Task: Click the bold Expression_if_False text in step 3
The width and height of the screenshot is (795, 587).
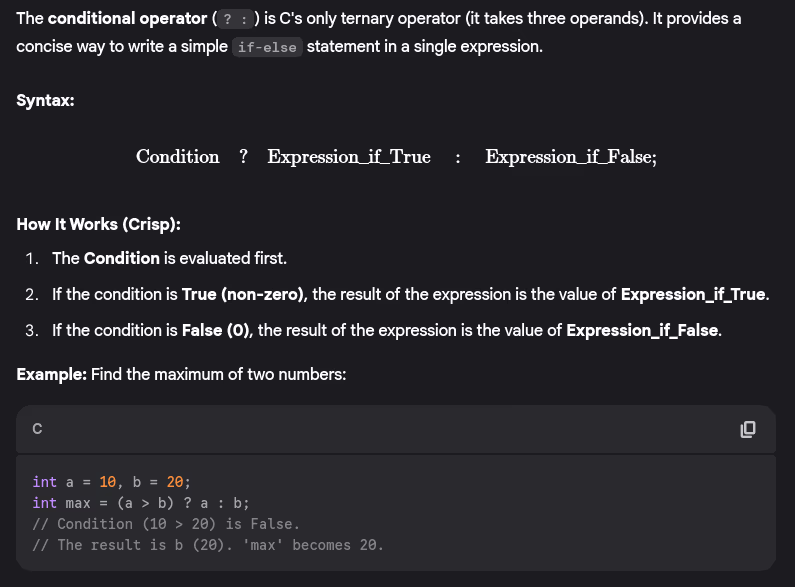Action: pos(642,330)
